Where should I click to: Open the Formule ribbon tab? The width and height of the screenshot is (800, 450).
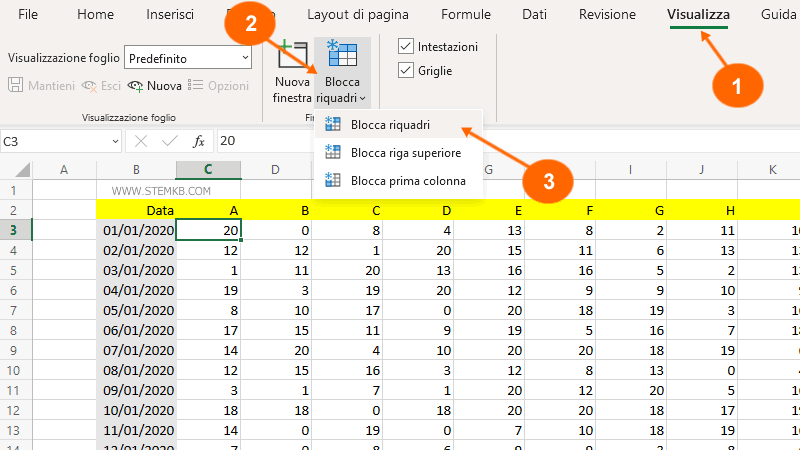coord(465,15)
